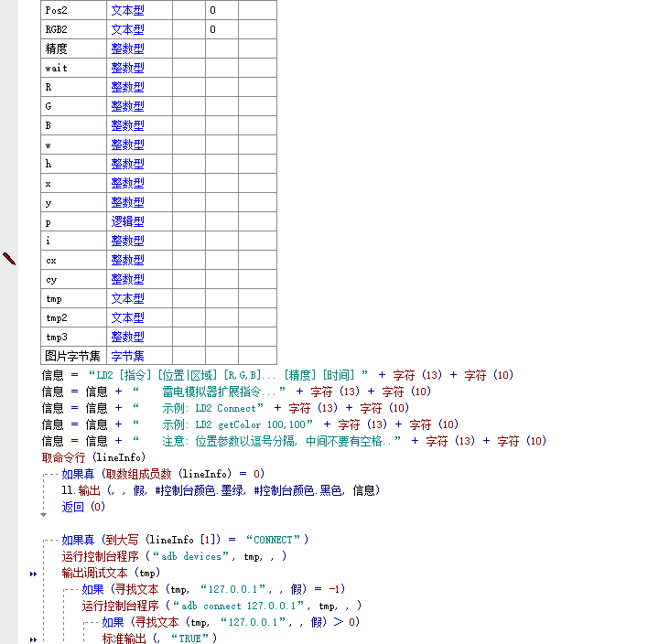The height and width of the screenshot is (644, 648).
Task: Select the y variable name cell
Action: [x=73, y=202]
